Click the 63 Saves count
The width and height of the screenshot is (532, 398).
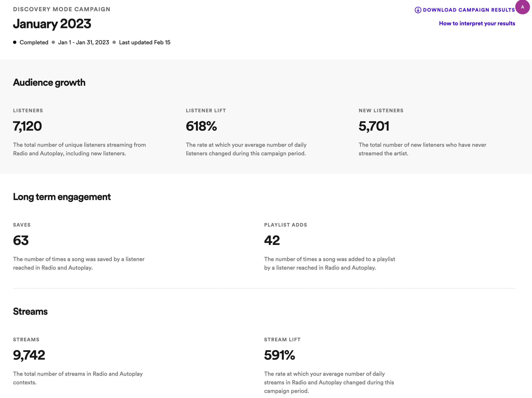[x=21, y=240]
